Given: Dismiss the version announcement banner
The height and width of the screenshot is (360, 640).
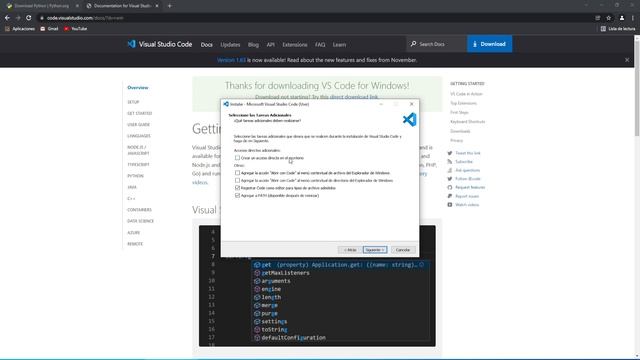Looking at the screenshot, I should (627, 60).
